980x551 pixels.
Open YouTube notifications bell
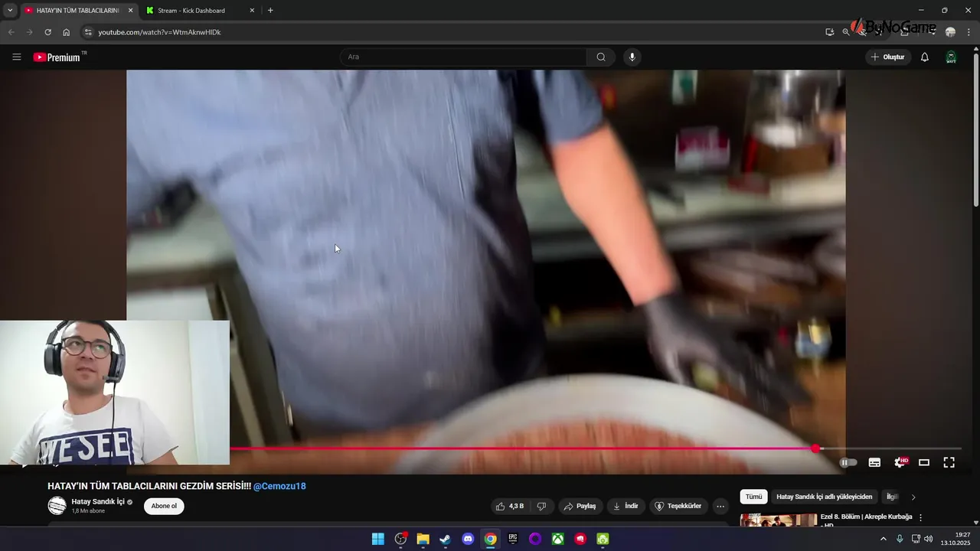tap(925, 57)
